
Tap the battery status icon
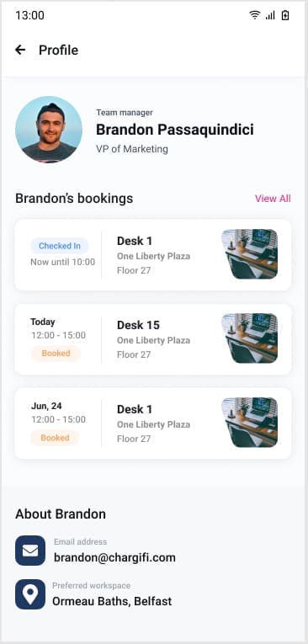coord(285,16)
